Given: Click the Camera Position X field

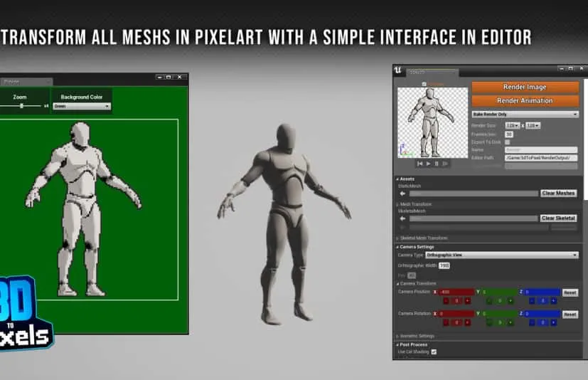Looking at the screenshot, I should 456,292.
